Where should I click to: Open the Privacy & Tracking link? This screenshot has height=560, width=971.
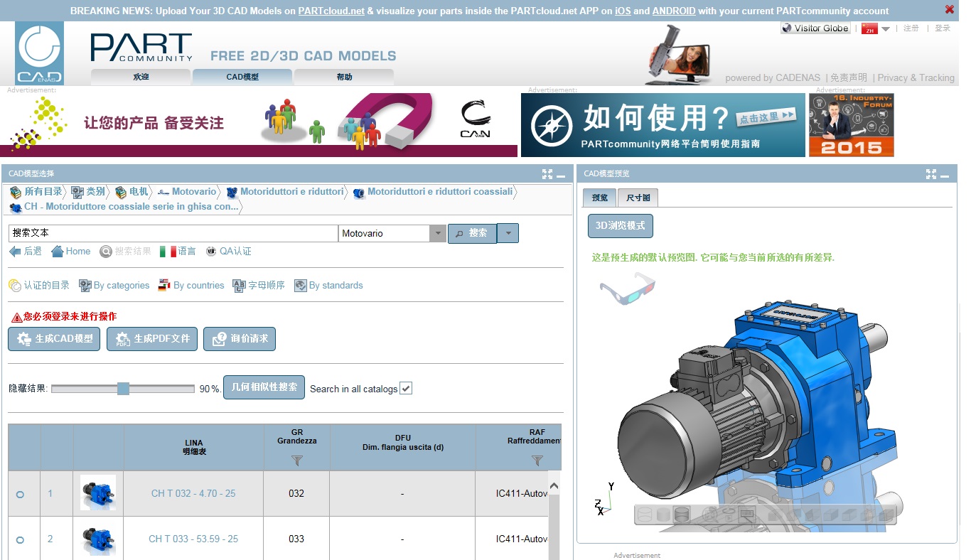click(x=916, y=77)
